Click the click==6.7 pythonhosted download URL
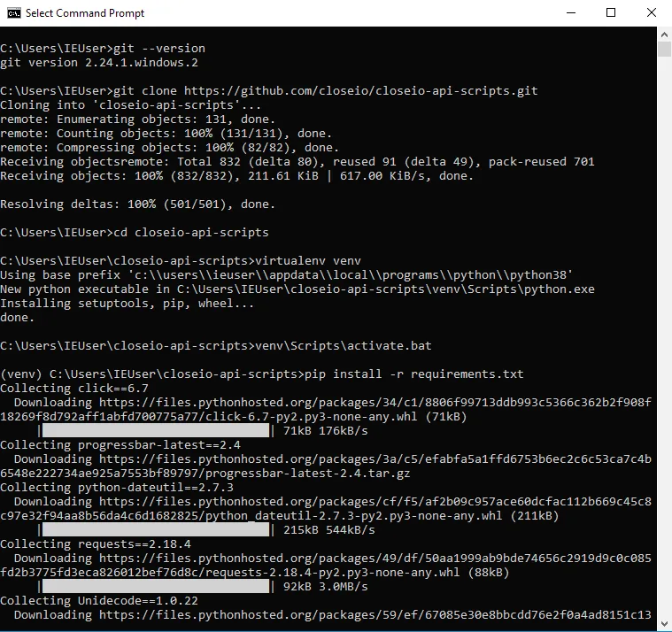Viewport: 672px width, 632px height. click(x=375, y=402)
